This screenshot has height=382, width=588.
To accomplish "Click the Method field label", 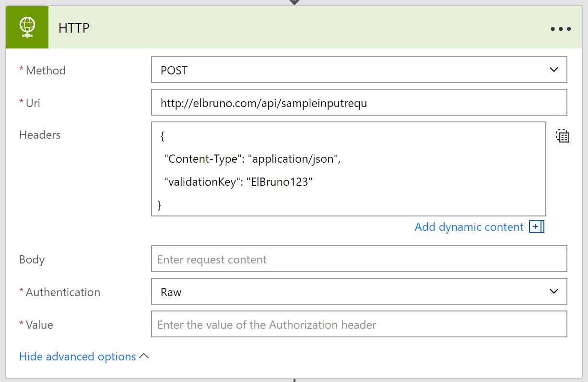I will pyautogui.click(x=45, y=71).
